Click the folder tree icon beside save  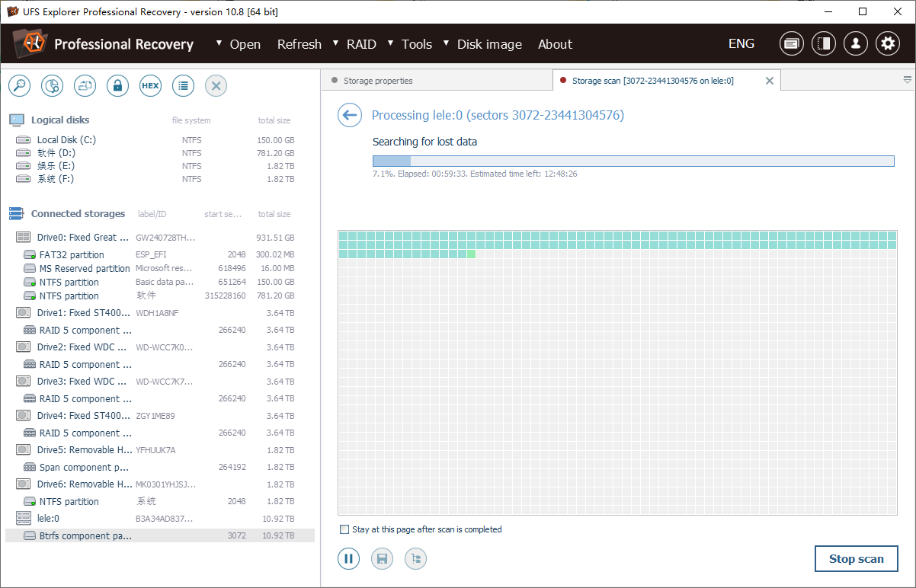click(x=415, y=559)
